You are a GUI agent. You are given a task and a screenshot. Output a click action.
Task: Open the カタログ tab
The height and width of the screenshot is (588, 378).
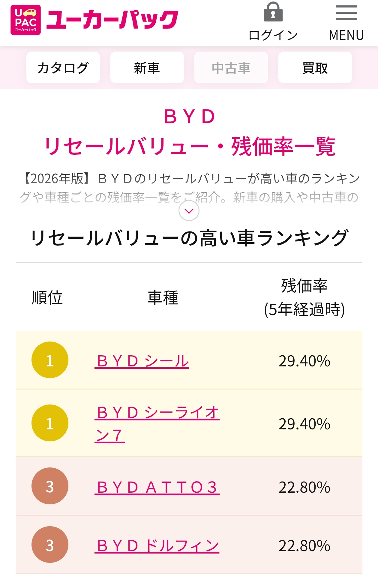point(63,67)
